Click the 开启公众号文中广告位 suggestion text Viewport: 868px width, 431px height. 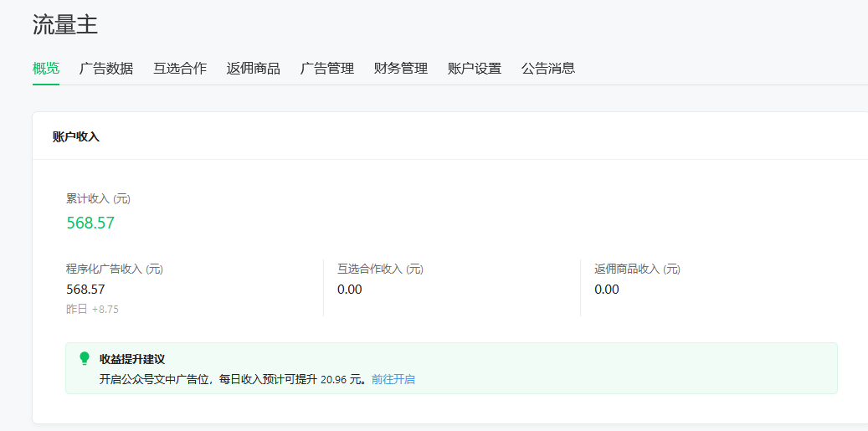pyautogui.click(x=233, y=380)
